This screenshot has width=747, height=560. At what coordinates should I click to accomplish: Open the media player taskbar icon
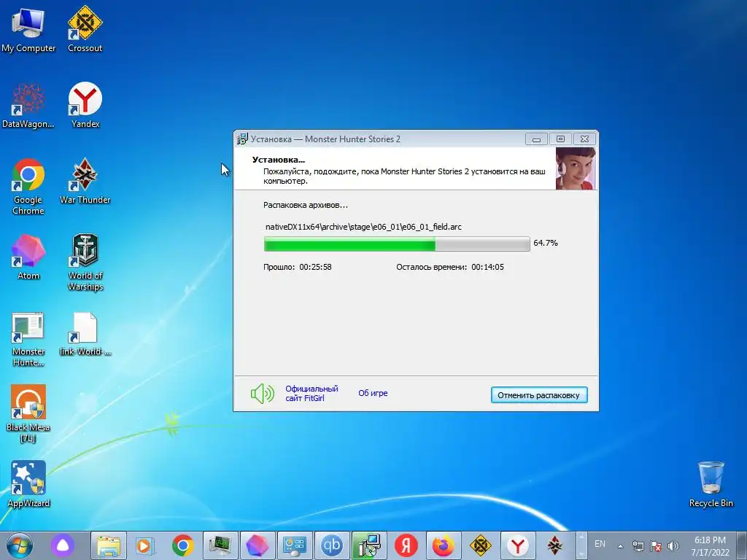pyautogui.click(x=145, y=545)
